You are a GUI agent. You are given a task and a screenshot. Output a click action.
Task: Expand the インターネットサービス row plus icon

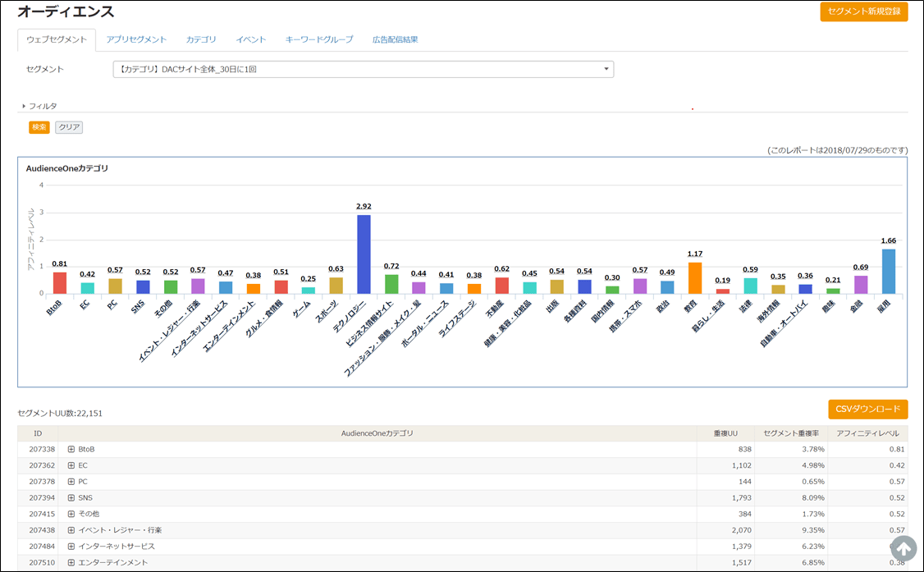(71, 546)
